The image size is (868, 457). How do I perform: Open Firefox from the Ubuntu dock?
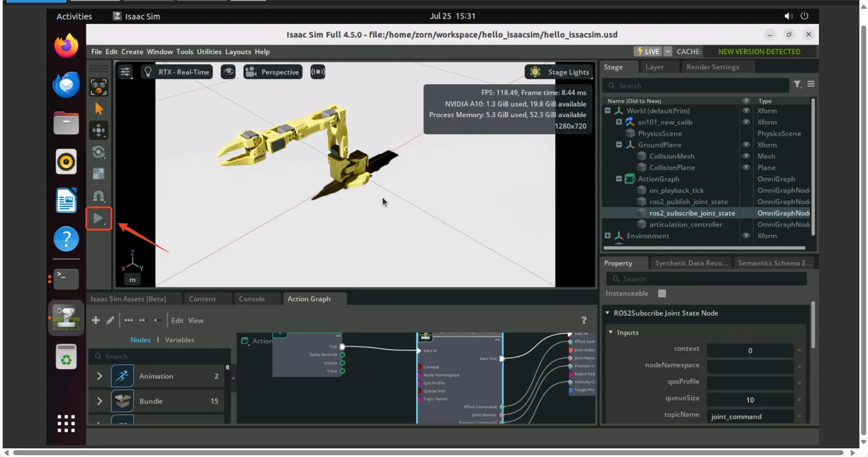66,46
